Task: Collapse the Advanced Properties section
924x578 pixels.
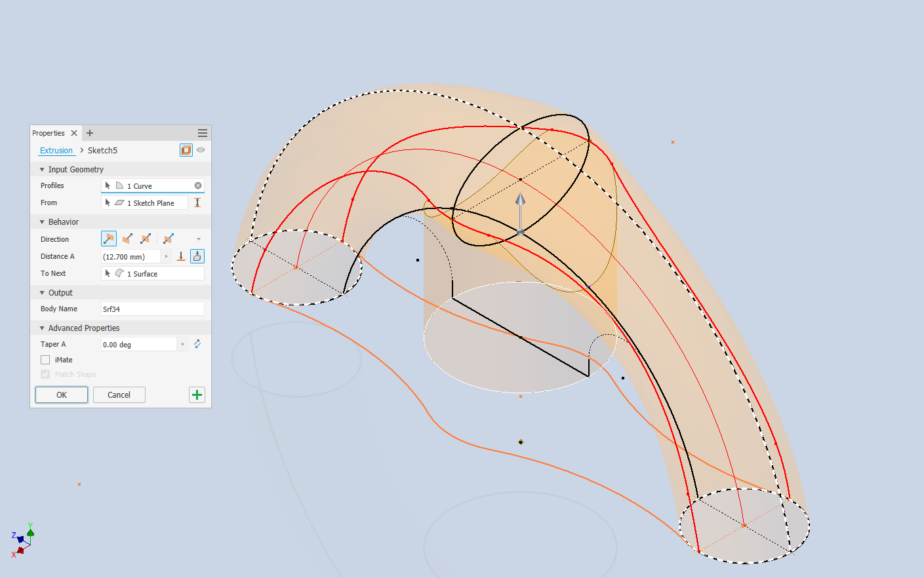Action: click(42, 328)
